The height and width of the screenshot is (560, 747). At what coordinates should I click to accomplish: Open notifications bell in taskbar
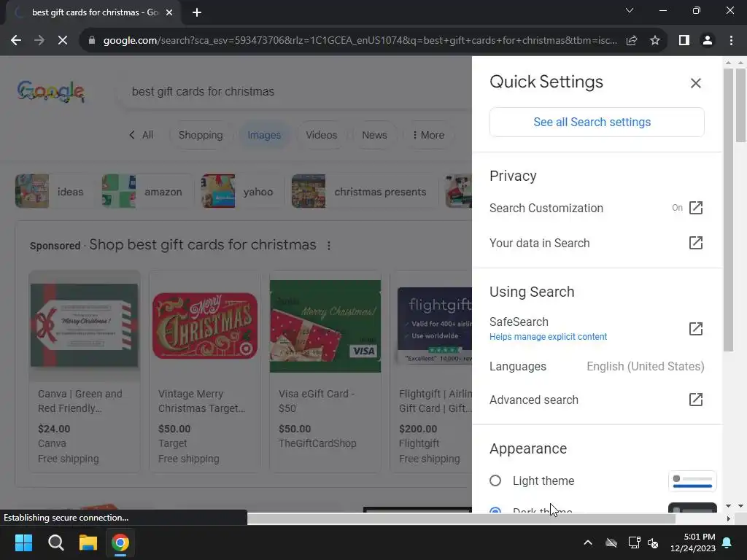(x=727, y=542)
